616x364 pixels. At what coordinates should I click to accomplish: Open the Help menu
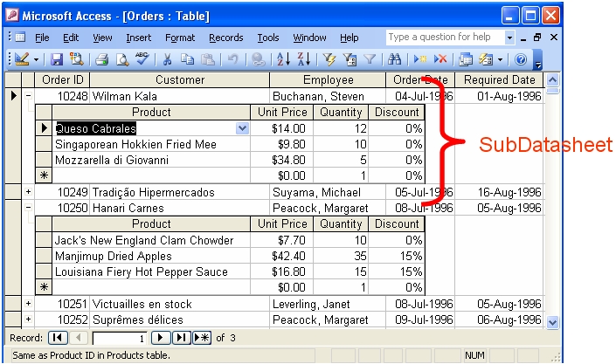tap(350, 38)
